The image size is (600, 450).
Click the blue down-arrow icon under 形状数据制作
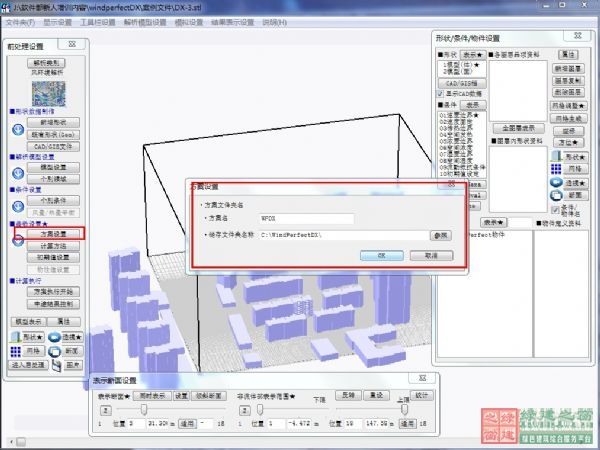pos(17,129)
